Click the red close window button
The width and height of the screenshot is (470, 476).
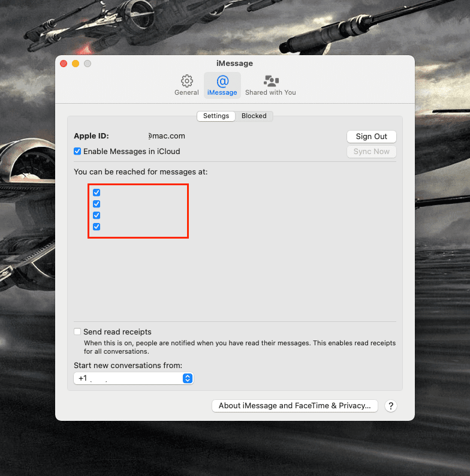[64, 64]
